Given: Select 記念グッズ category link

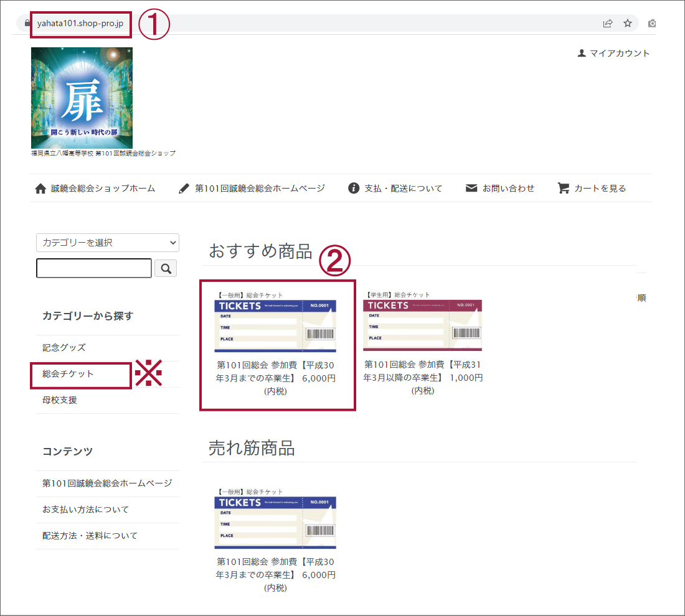Looking at the screenshot, I should coord(64,348).
